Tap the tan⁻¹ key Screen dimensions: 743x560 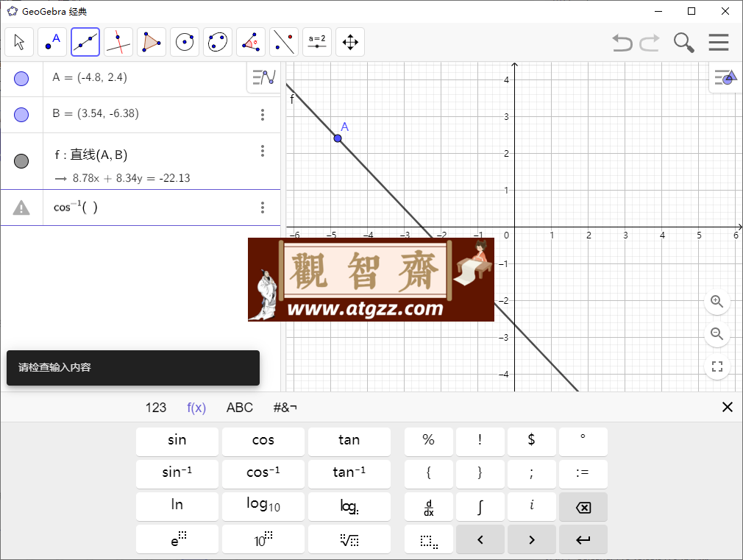pyautogui.click(x=349, y=473)
